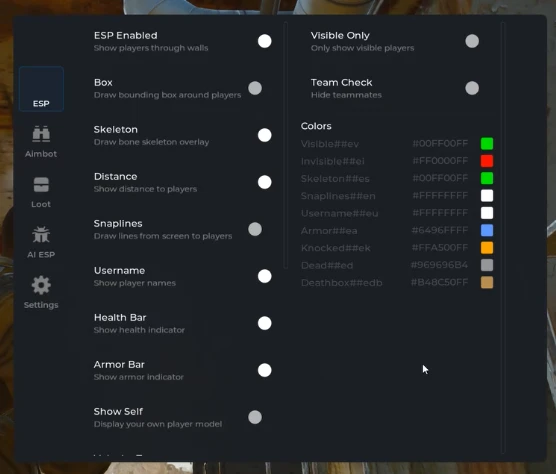Click the #6496FFFF hex value
The height and width of the screenshot is (474, 556).
(x=440, y=230)
